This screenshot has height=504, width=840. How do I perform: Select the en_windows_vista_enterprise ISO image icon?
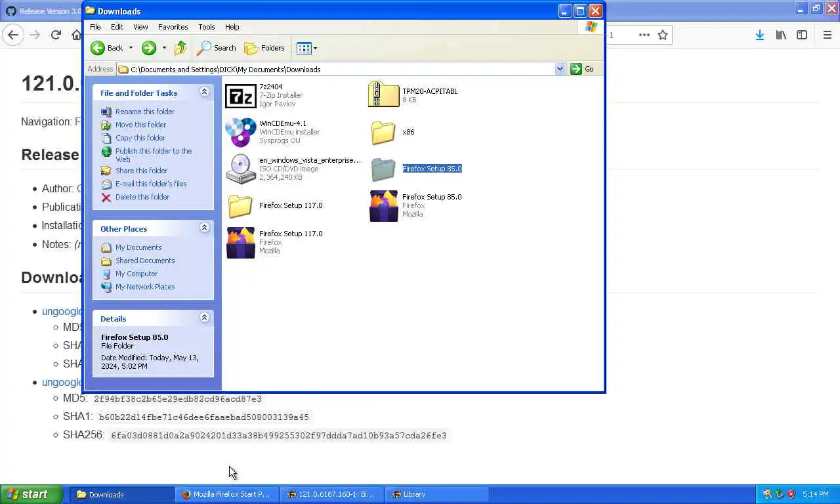[x=240, y=169]
